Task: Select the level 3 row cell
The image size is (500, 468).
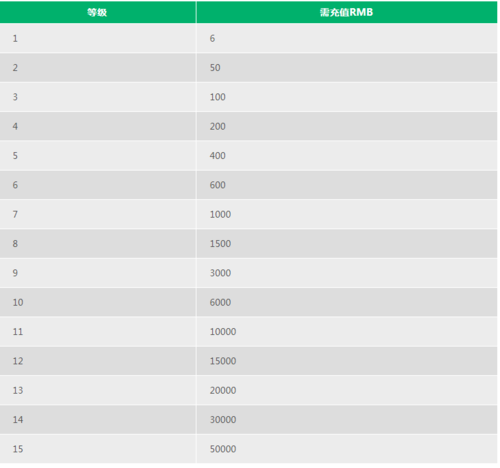Action: [x=97, y=97]
